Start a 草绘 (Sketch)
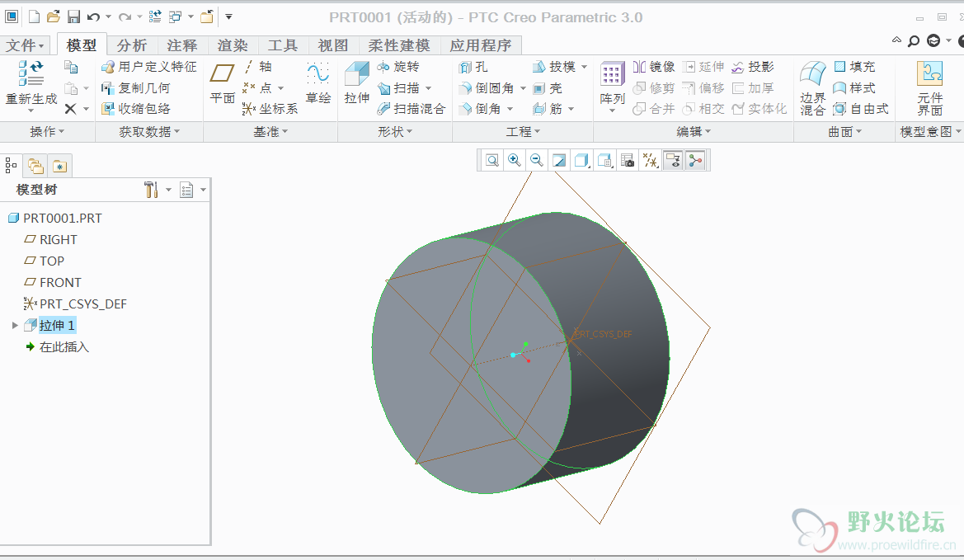 [317, 83]
